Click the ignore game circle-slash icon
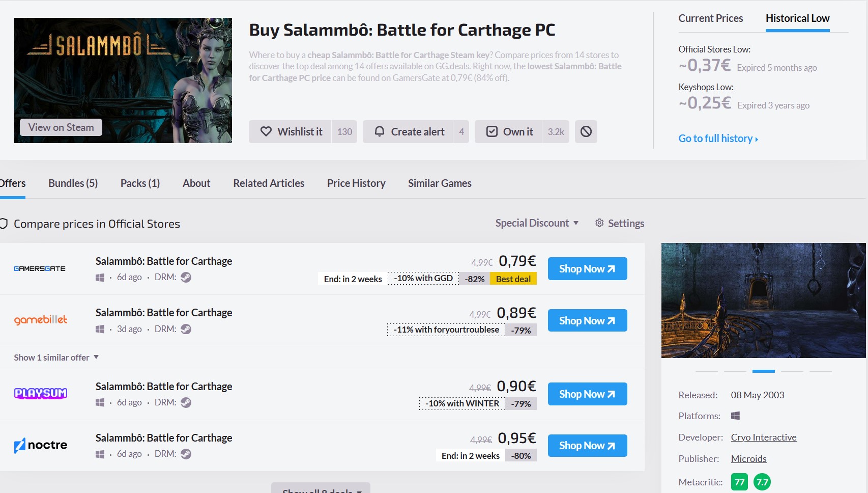 pos(586,131)
